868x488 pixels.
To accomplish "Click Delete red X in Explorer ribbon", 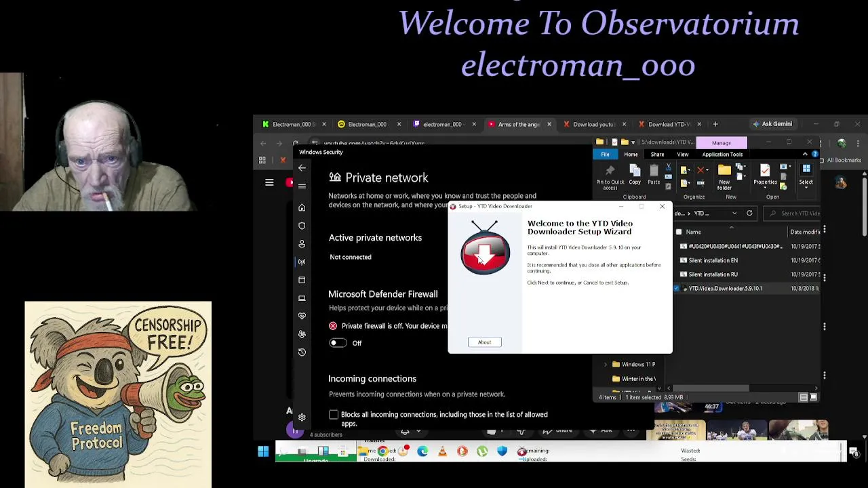I will pyautogui.click(x=701, y=170).
